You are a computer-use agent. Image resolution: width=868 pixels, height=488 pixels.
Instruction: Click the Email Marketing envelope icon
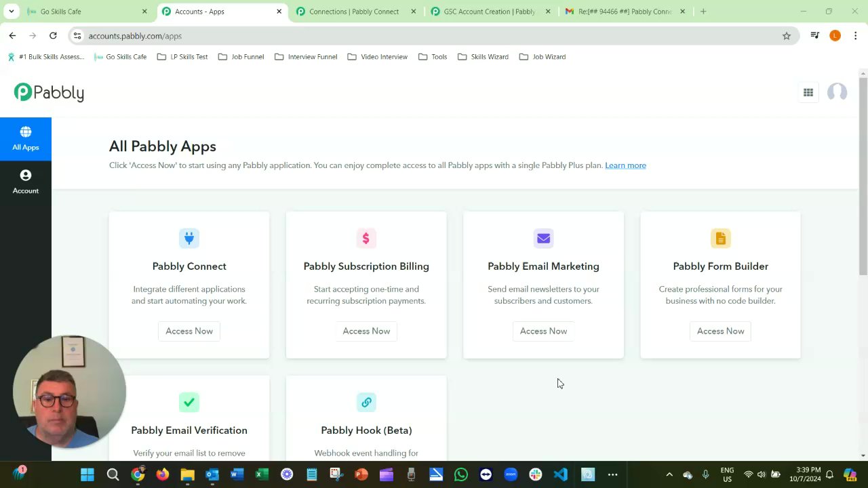pos(543,238)
